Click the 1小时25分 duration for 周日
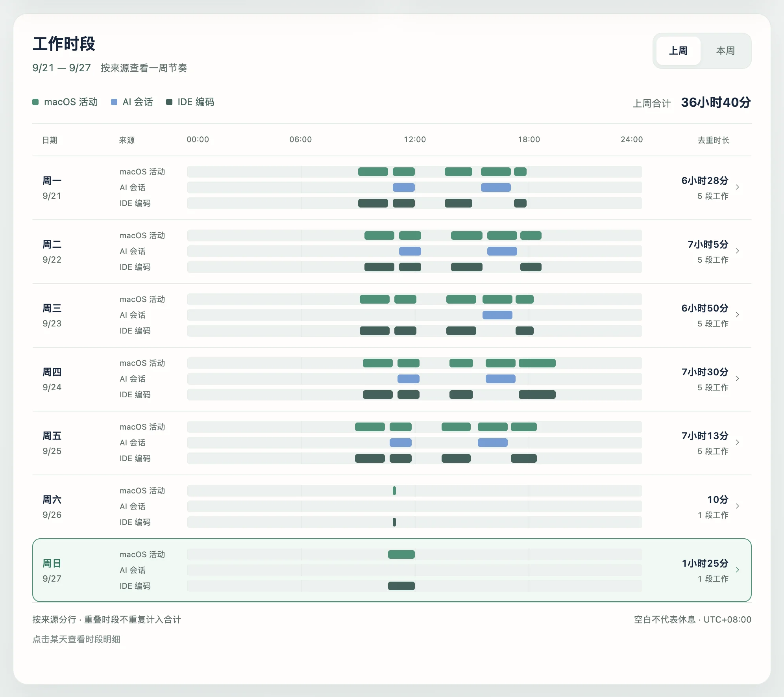 705,564
